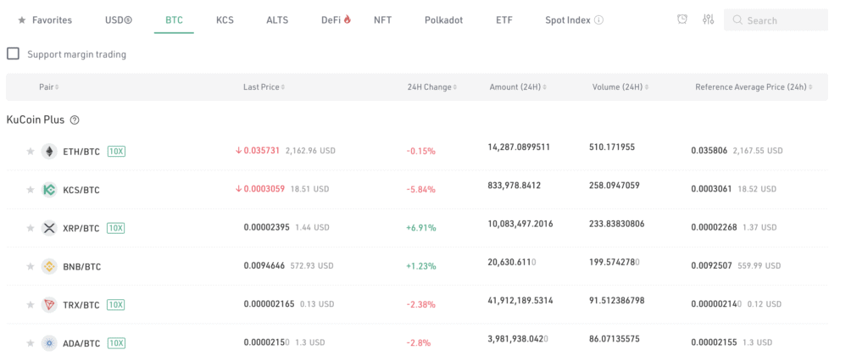Sort the table by Last Price
Image resolution: width=868 pixels, height=361 pixels.
(x=264, y=87)
